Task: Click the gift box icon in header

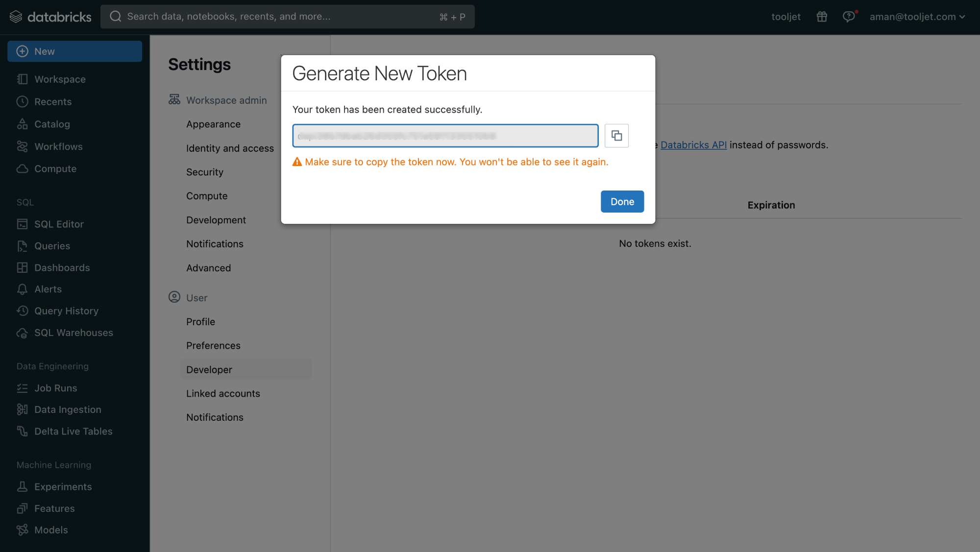Action: [x=822, y=17]
